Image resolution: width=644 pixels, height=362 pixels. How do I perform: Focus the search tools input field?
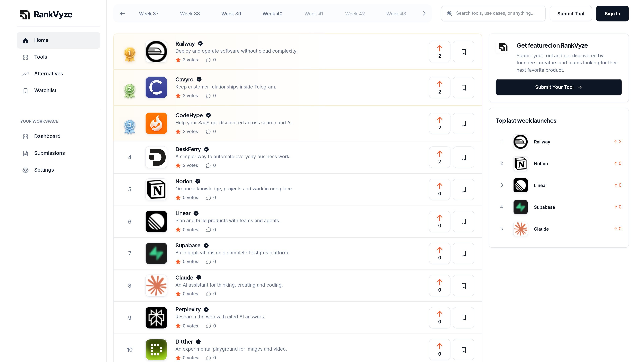(x=493, y=13)
